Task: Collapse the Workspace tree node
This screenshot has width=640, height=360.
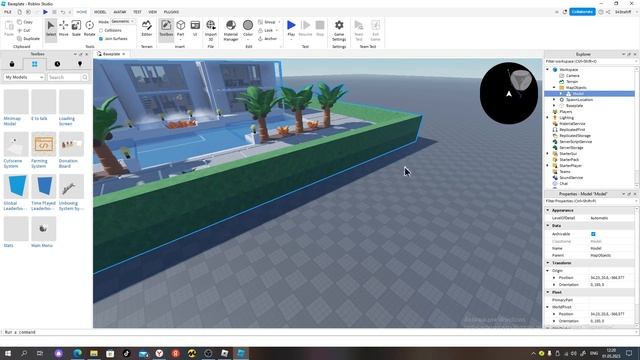Action: [548, 69]
